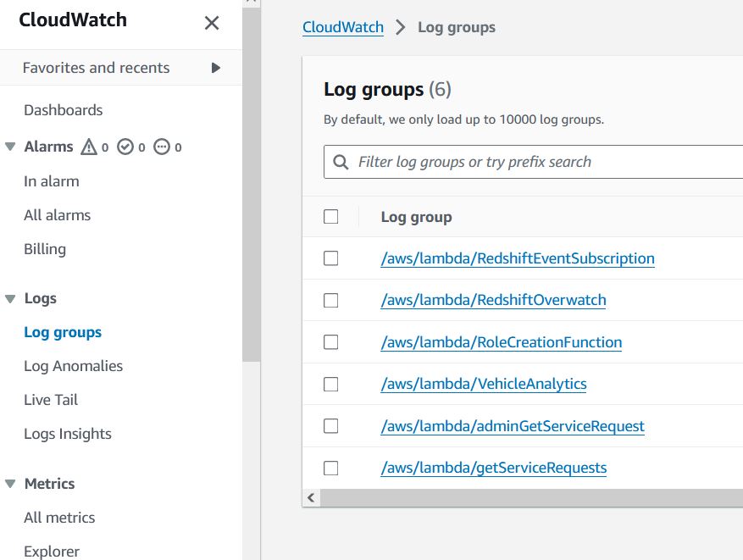Open /aws/lambda/RedshiftOverwatch log group
This screenshot has height=560, width=743.
point(493,300)
